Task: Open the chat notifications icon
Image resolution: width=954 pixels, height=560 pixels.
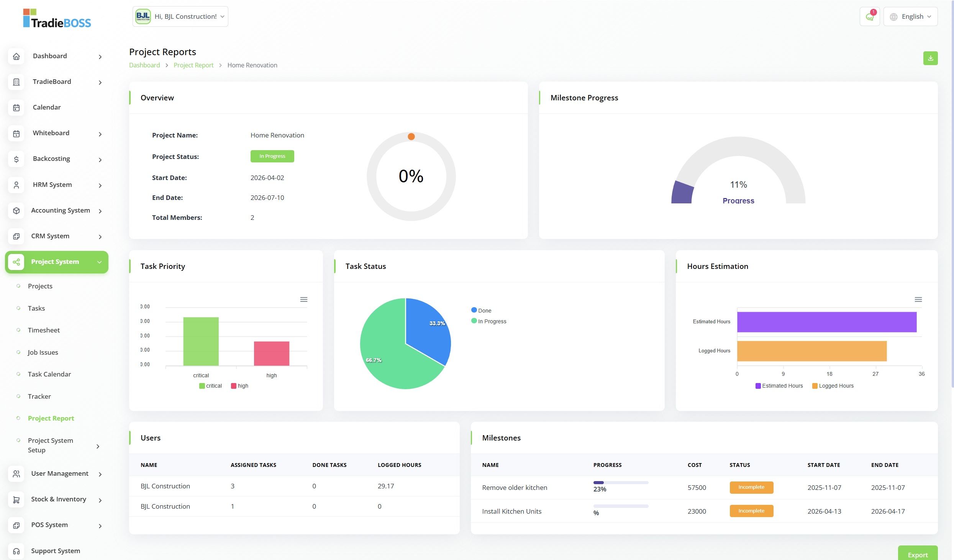Action: pos(869,16)
